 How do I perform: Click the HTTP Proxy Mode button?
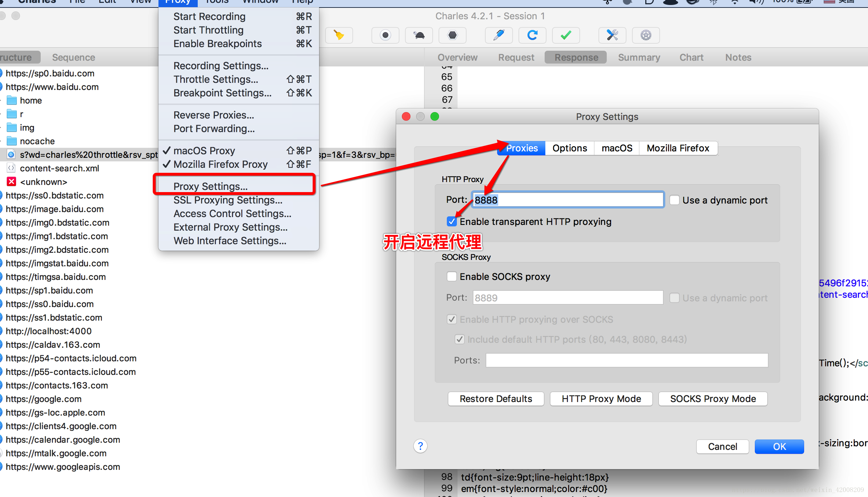(601, 399)
